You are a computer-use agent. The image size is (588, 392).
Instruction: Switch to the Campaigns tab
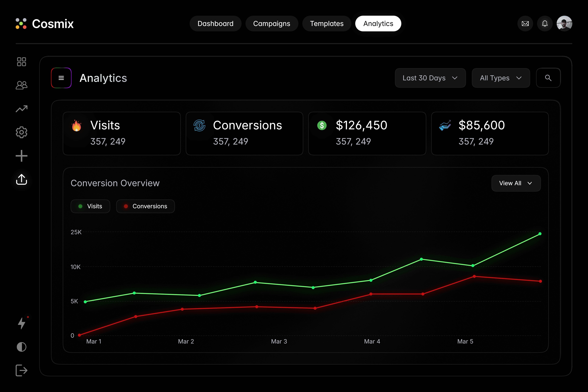pos(272,23)
